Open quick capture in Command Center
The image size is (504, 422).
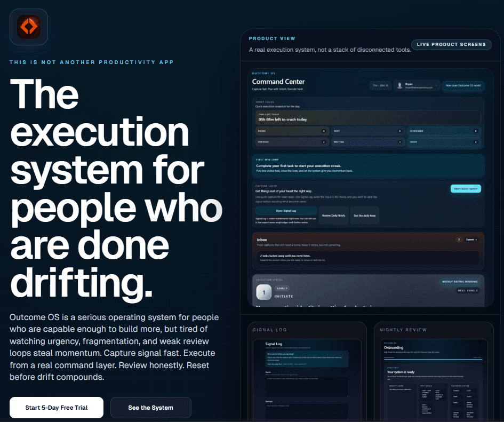[x=466, y=189]
